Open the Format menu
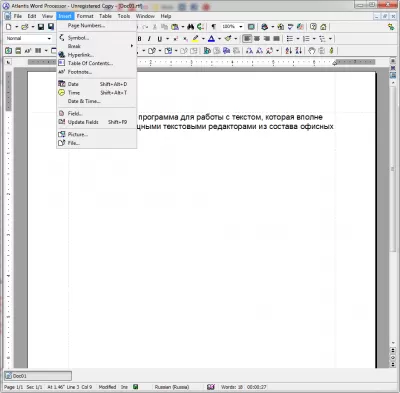Viewport: 400px width, 393px height. click(85, 16)
